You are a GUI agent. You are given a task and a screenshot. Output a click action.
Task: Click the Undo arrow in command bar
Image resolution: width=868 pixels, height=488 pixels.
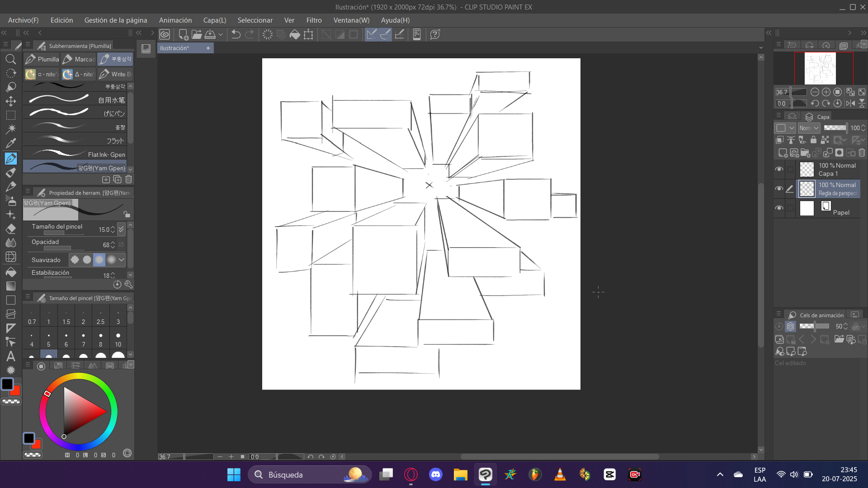pos(236,34)
